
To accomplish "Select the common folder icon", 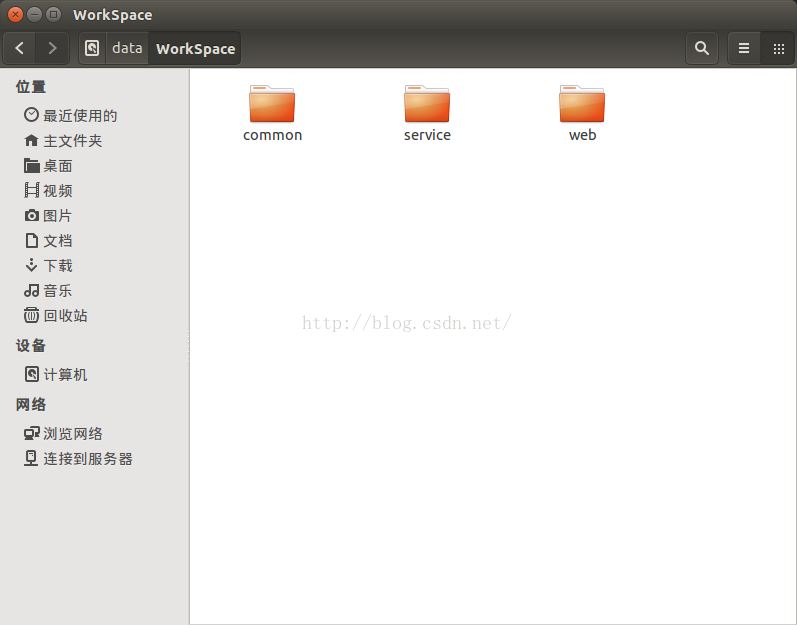I will tap(272, 104).
